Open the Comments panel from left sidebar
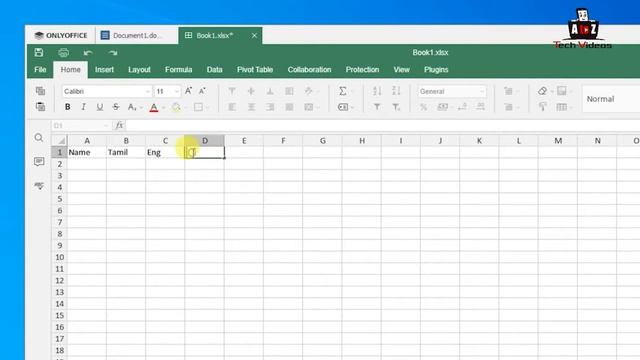 click(x=39, y=162)
